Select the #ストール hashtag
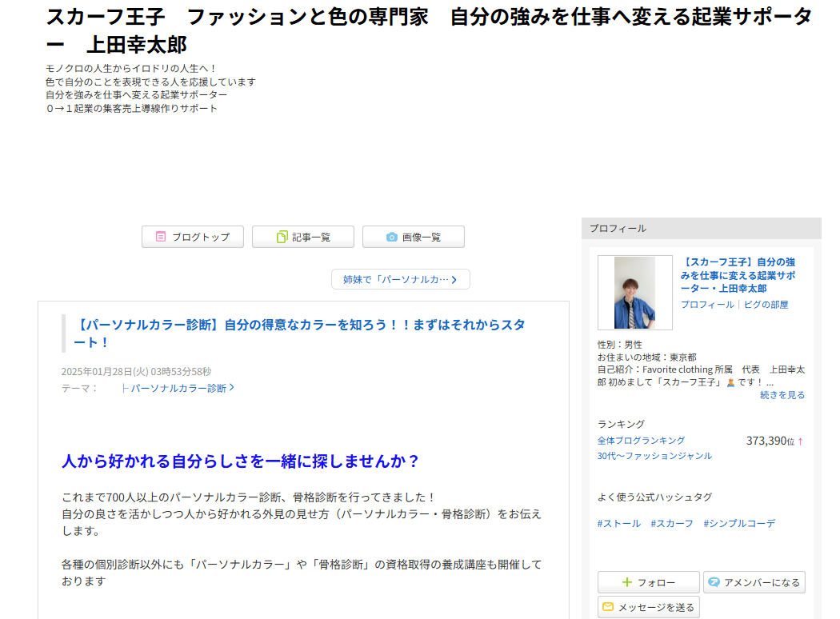 pyautogui.click(x=618, y=524)
